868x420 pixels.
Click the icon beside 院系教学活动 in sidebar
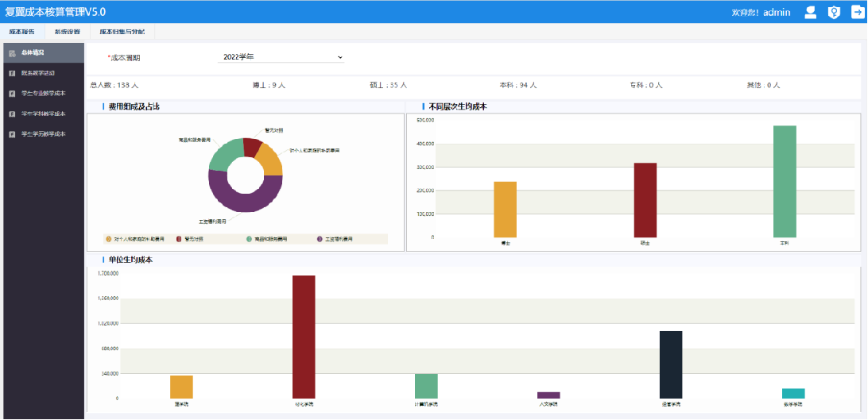12,73
